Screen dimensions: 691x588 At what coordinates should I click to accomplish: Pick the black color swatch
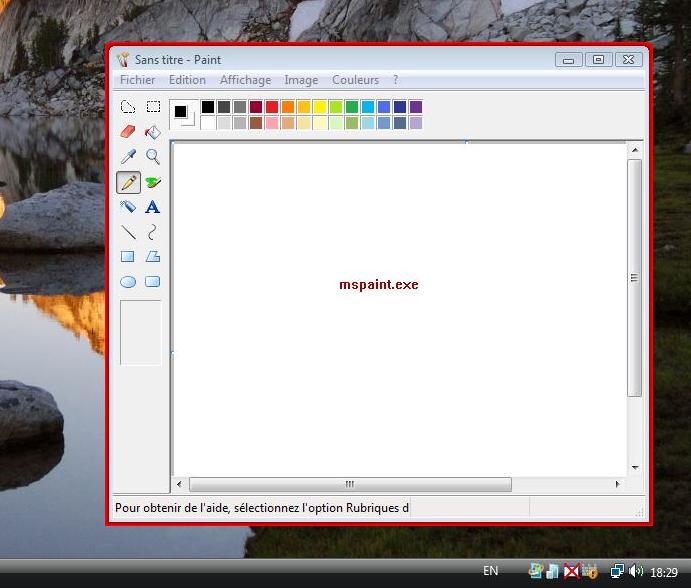pos(208,107)
